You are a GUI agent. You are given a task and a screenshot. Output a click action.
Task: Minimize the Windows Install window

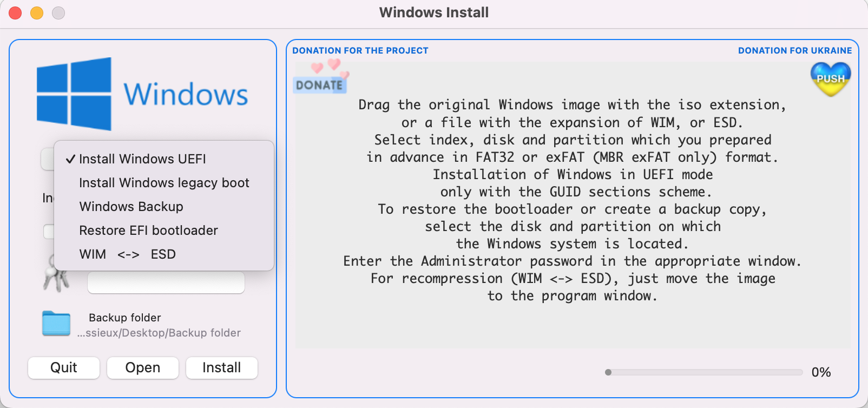pyautogui.click(x=37, y=13)
